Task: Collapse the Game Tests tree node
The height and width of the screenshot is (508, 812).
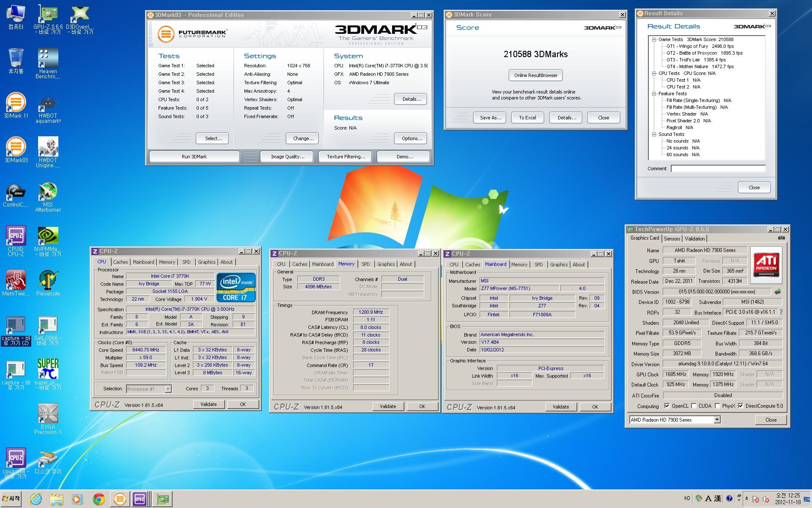Action: pos(654,39)
